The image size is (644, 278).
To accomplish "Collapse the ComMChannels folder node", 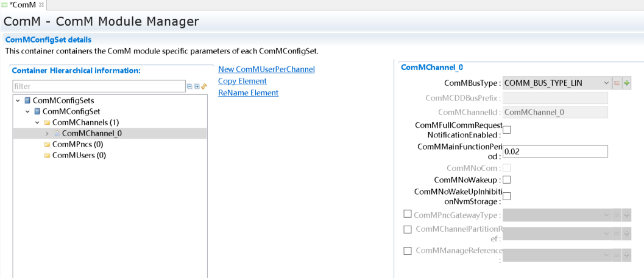I will (38, 122).
